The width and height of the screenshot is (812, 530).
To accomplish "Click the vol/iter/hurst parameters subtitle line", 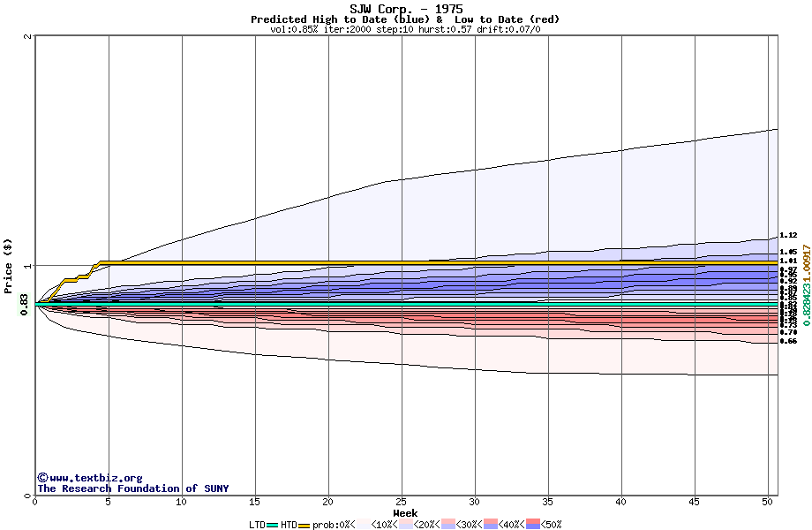I will [405, 29].
